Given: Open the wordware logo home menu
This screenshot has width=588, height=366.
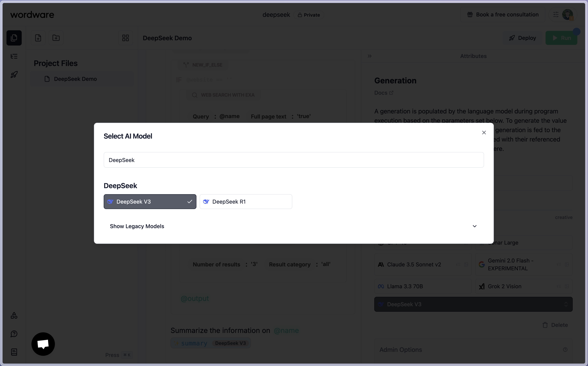Looking at the screenshot, I should pyautogui.click(x=32, y=14).
